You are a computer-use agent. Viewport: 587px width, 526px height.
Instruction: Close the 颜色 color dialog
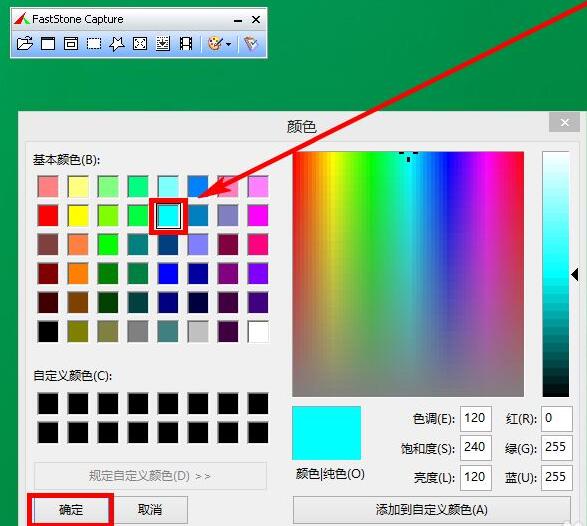point(565,122)
